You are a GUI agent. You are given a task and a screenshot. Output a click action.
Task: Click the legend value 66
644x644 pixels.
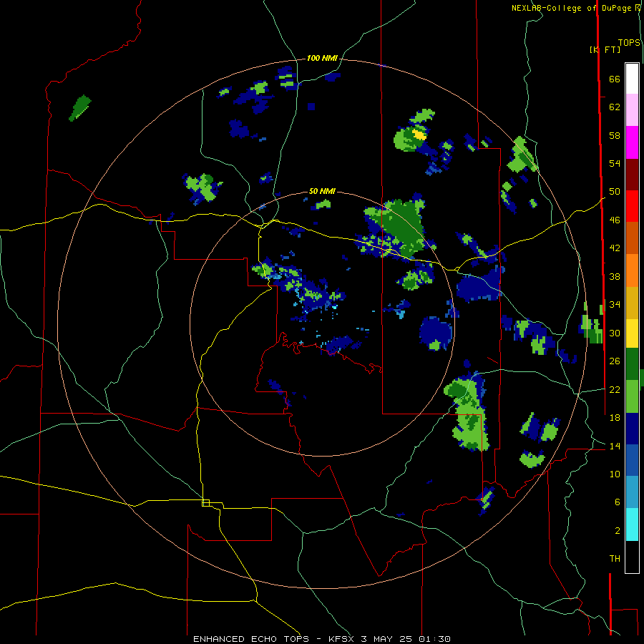(615, 79)
